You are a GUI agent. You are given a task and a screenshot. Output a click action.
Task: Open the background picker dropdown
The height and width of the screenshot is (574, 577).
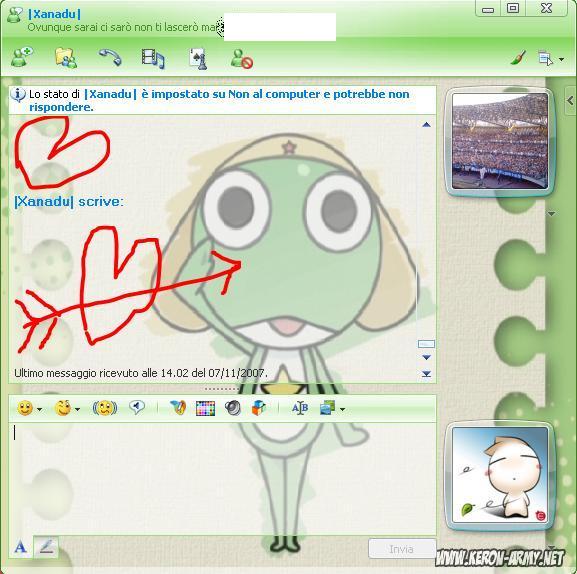tap(343, 409)
